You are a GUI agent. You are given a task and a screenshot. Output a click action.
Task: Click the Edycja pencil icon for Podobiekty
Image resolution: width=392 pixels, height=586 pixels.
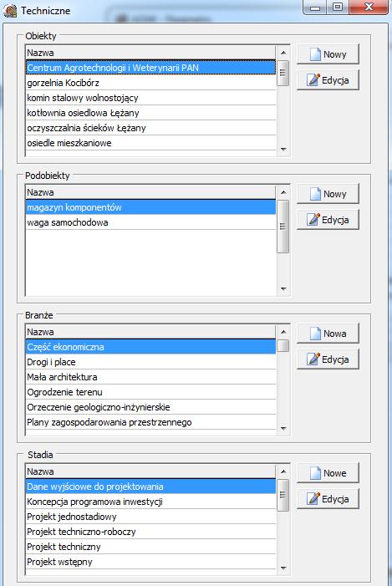(313, 219)
